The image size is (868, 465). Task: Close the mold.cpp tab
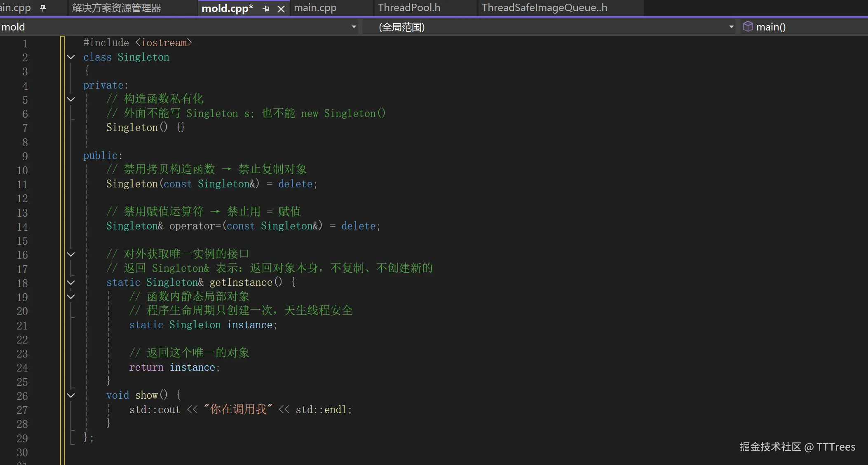(281, 9)
